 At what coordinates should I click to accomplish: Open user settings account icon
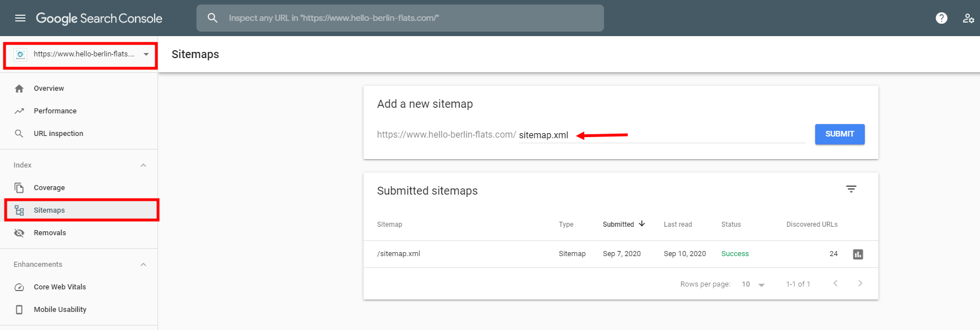click(x=968, y=18)
